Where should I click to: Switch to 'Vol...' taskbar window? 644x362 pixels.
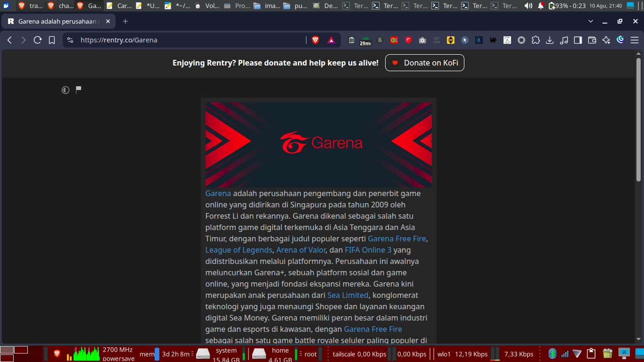tap(206, 6)
